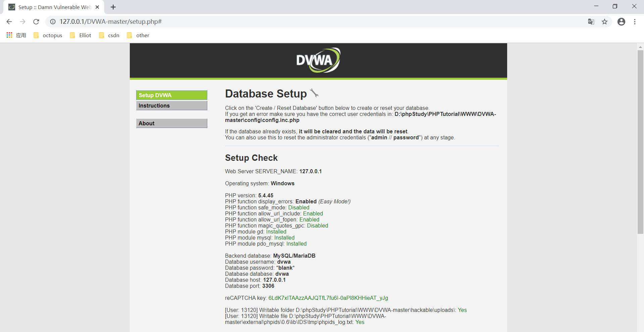Open the apps grid shortcut in bookmarks bar
This screenshot has width=644, height=332.
tap(16, 35)
